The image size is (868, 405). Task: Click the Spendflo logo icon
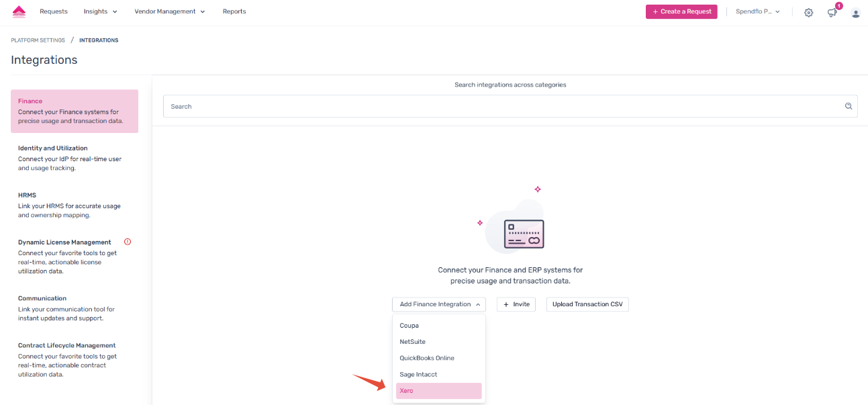point(19,11)
